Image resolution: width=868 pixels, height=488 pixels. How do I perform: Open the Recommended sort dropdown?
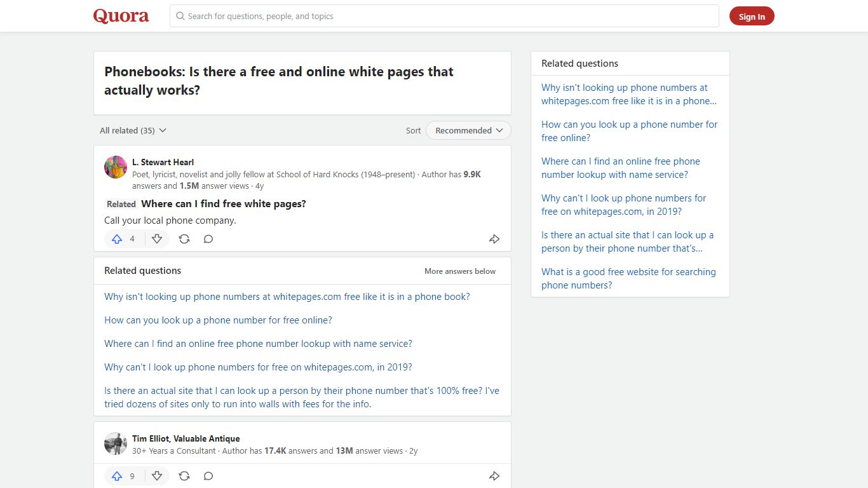(468, 130)
